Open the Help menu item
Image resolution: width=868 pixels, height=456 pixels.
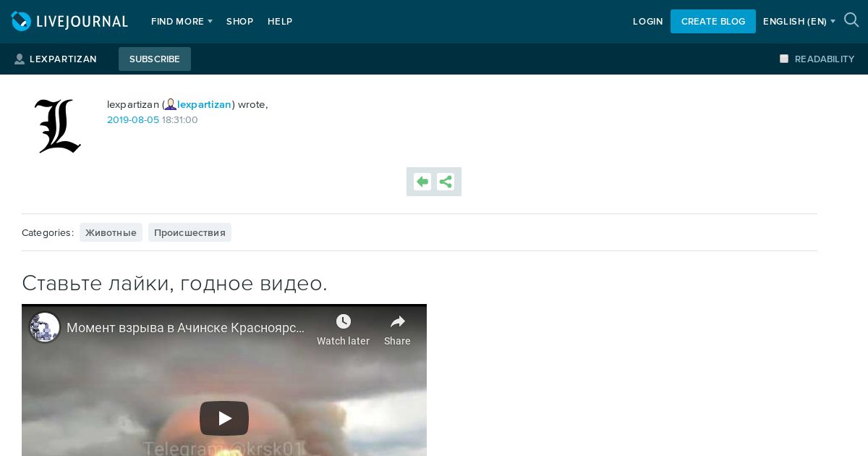(x=280, y=22)
